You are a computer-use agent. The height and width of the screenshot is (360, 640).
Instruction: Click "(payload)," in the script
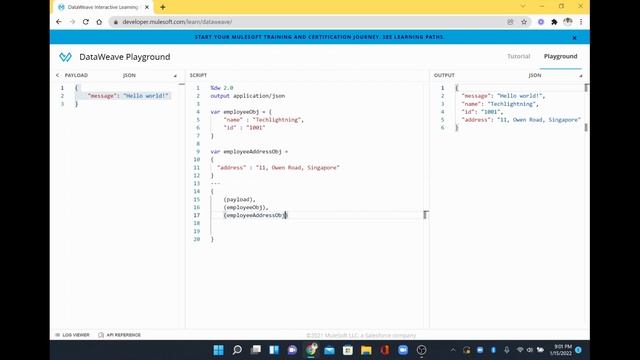239,199
